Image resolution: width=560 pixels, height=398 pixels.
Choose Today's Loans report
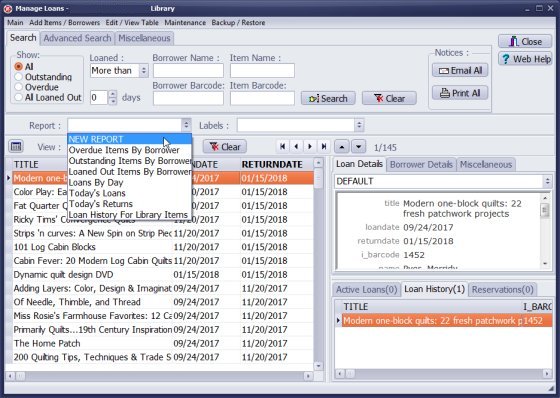click(130, 193)
